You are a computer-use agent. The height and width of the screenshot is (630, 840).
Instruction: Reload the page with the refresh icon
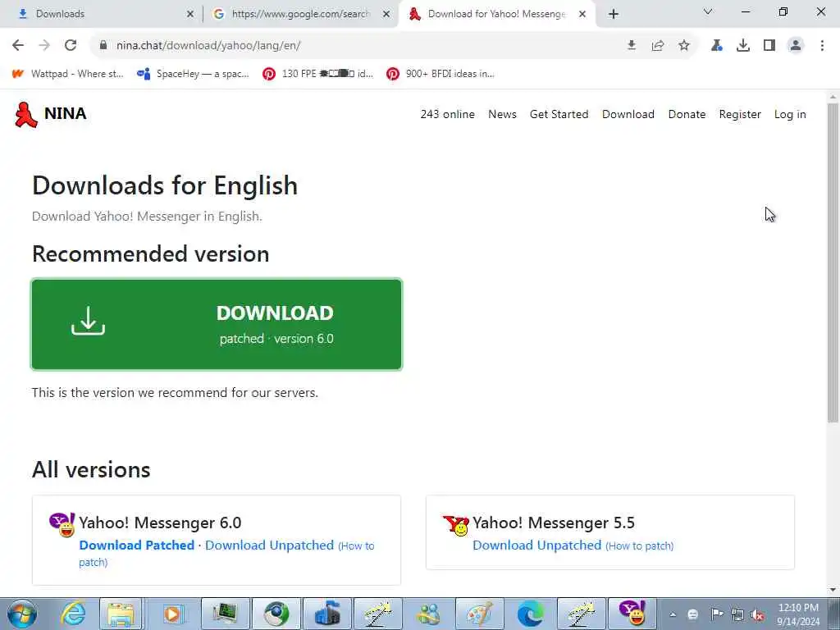(x=71, y=46)
